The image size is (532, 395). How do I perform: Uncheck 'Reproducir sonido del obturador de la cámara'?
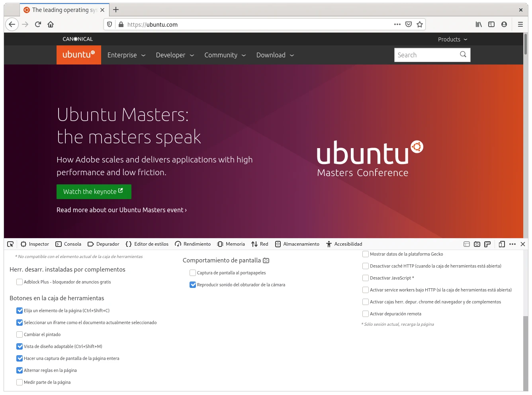[x=193, y=285]
